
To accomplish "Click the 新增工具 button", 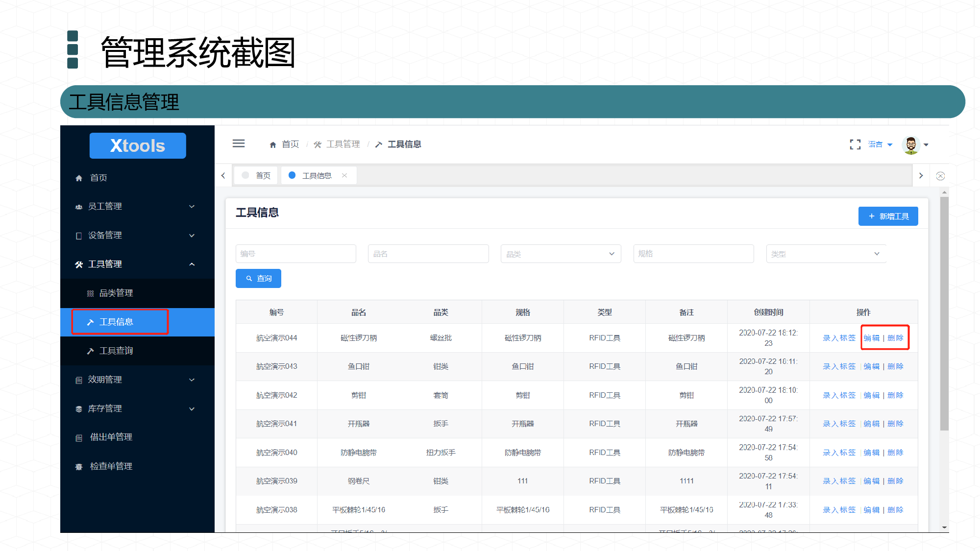I will (888, 216).
